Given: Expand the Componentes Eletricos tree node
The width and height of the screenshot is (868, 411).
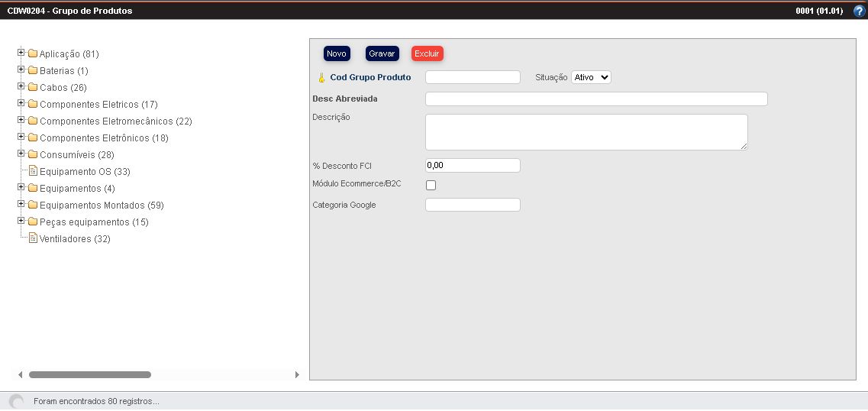Looking at the screenshot, I should [21, 103].
